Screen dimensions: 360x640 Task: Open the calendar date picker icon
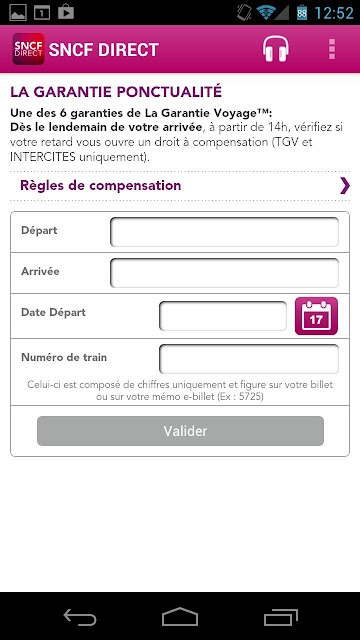point(316,316)
